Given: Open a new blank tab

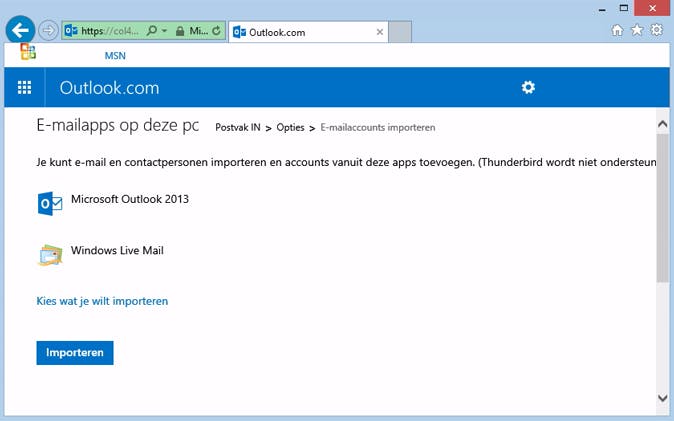Looking at the screenshot, I should click(x=400, y=32).
